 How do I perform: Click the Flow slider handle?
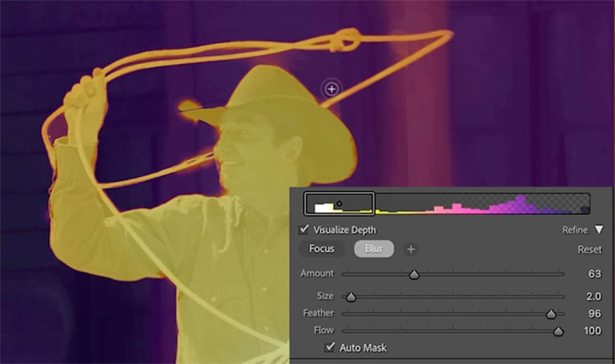[558, 331]
